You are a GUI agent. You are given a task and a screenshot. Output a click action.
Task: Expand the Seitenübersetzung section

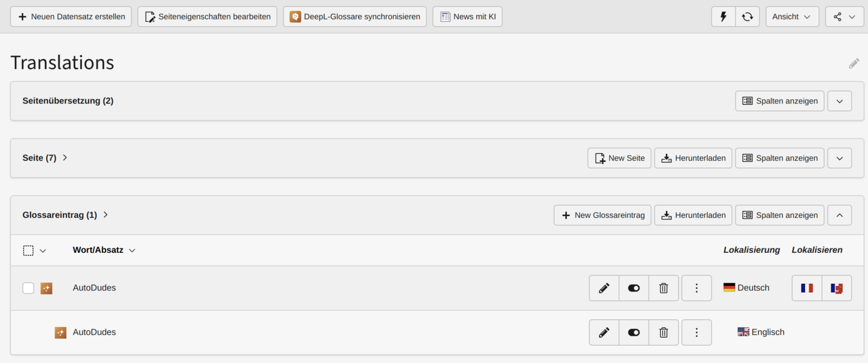point(839,101)
